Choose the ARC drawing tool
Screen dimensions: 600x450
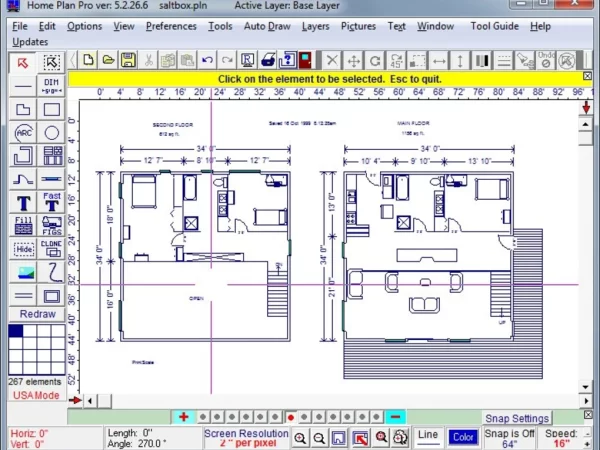[23, 133]
